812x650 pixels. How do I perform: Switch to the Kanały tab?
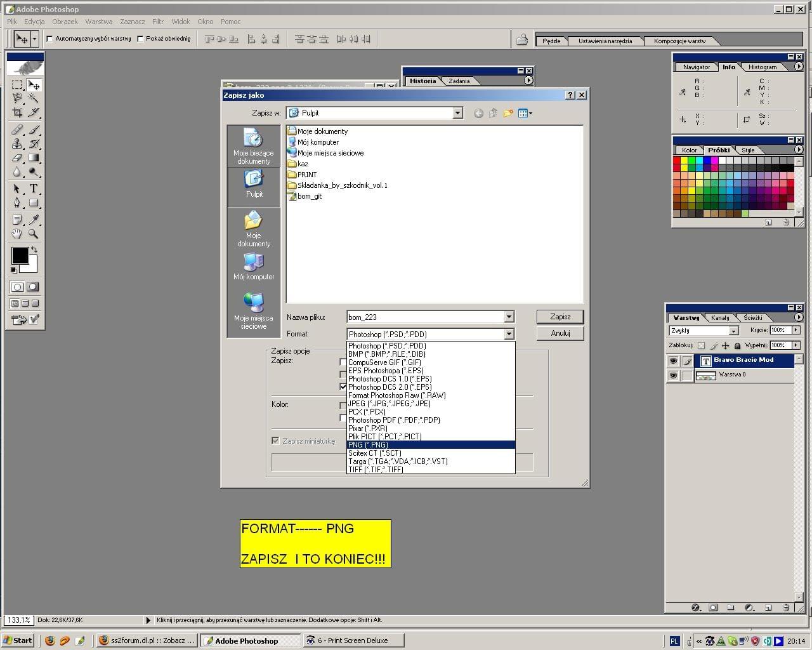pyautogui.click(x=720, y=317)
